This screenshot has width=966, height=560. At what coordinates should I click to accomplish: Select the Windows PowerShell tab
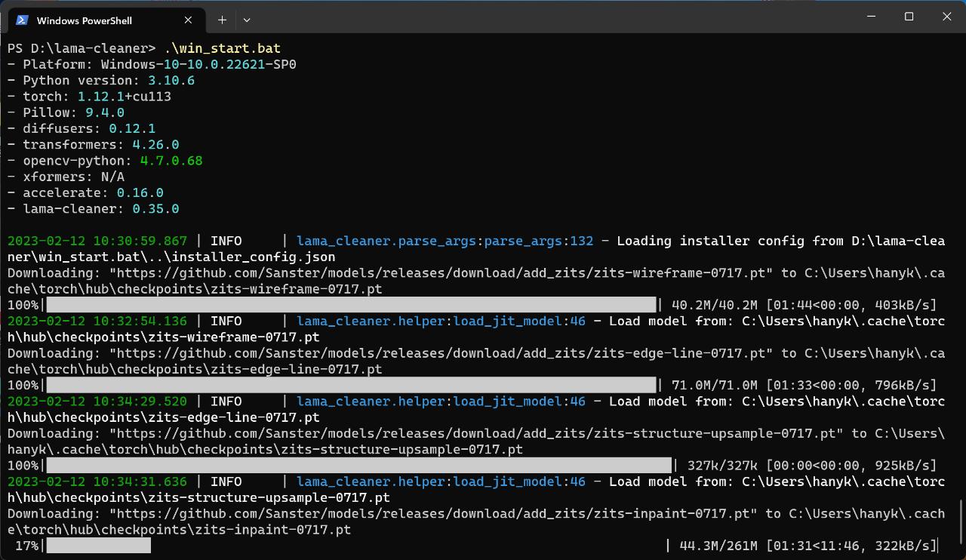[x=107, y=20]
